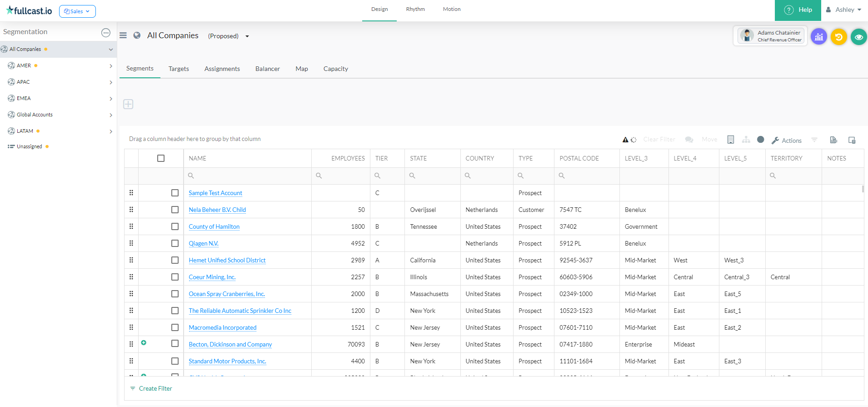
Task: Click the green plus icon in Becton, Dickinson row
Action: tap(144, 342)
